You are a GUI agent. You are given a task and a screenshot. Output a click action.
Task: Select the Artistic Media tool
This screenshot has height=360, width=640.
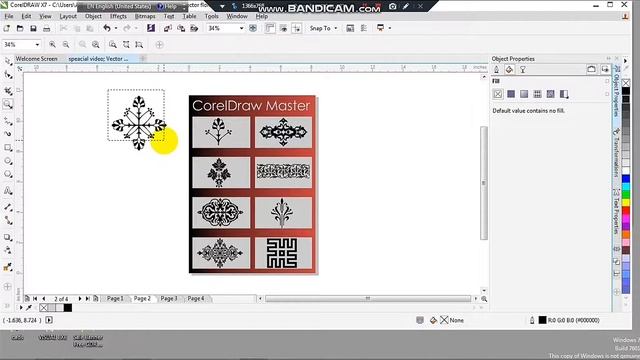click(8, 133)
